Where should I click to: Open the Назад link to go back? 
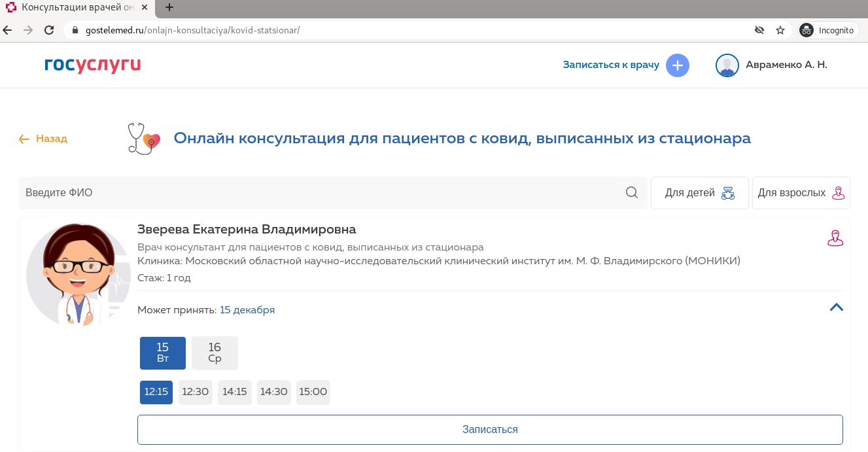[51, 139]
